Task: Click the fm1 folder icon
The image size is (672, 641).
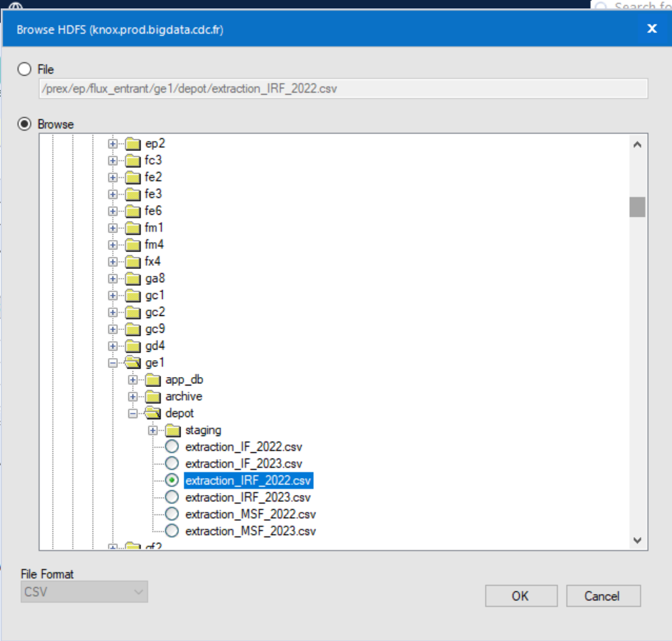Action: tap(134, 227)
